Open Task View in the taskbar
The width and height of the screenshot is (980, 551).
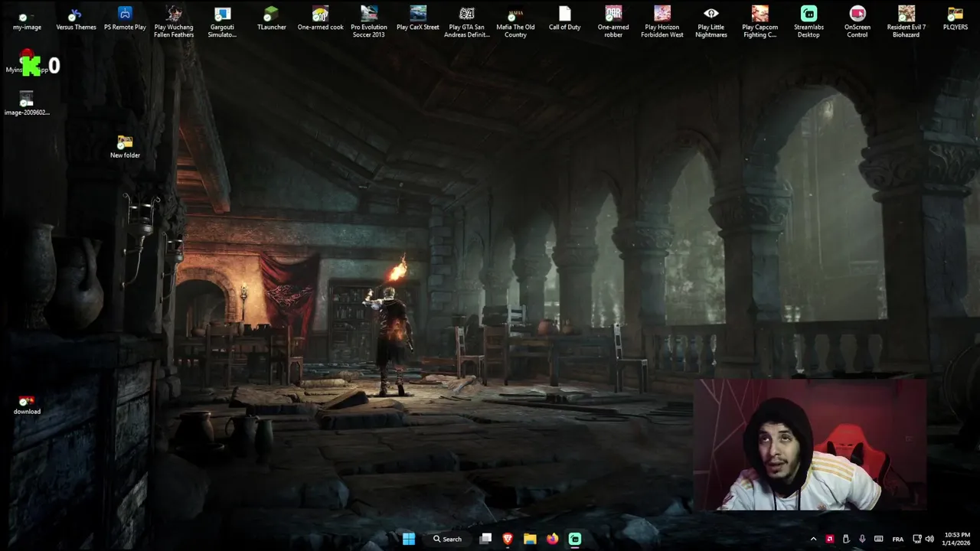485,539
